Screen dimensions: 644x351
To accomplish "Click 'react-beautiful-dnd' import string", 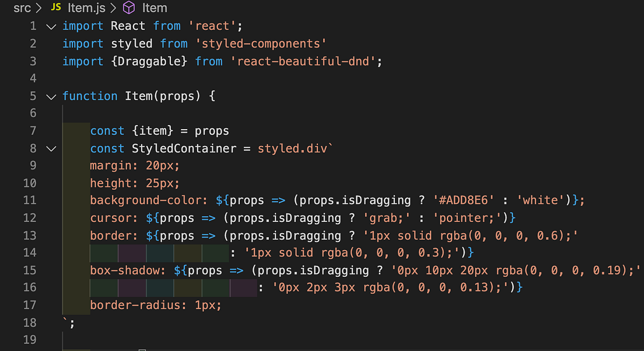I will [302, 62].
